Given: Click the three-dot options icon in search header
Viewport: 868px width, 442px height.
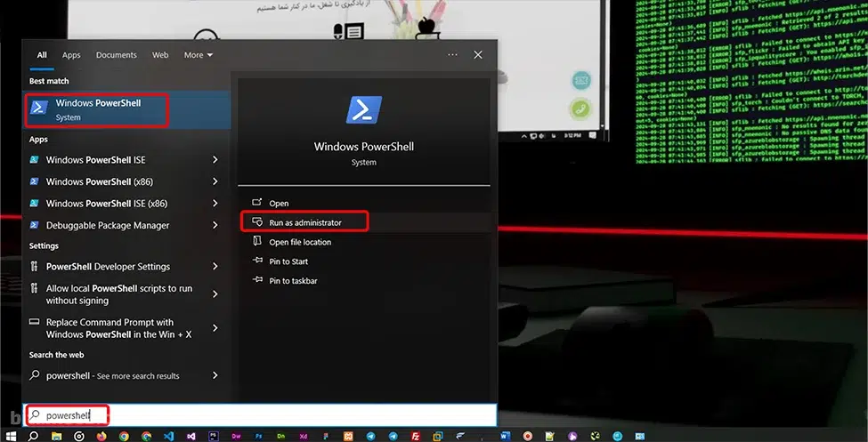Looking at the screenshot, I should tap(452, 55).
